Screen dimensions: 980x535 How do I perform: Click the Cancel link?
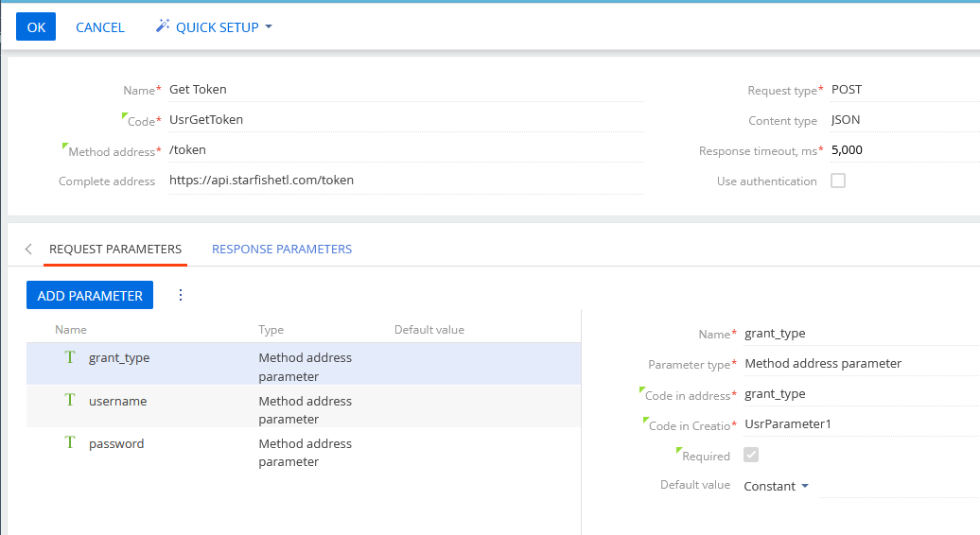100,27
